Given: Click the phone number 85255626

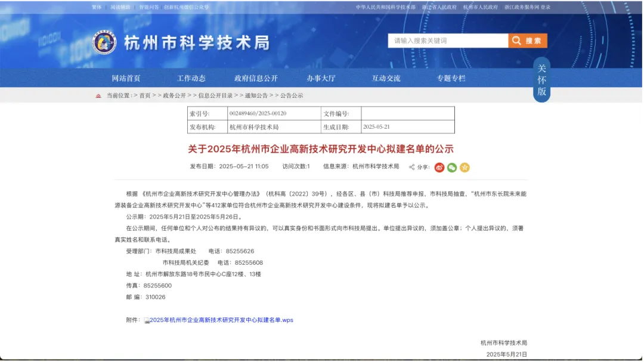Looking at the screenshot, I should click(x=240, y=252).
